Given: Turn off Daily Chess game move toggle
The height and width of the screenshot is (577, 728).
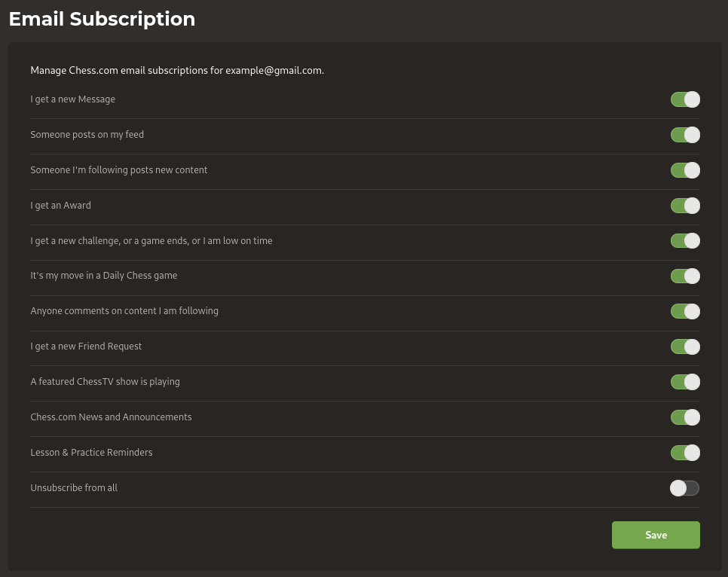Looking at the screenshot, I should (x=685, y=276).
